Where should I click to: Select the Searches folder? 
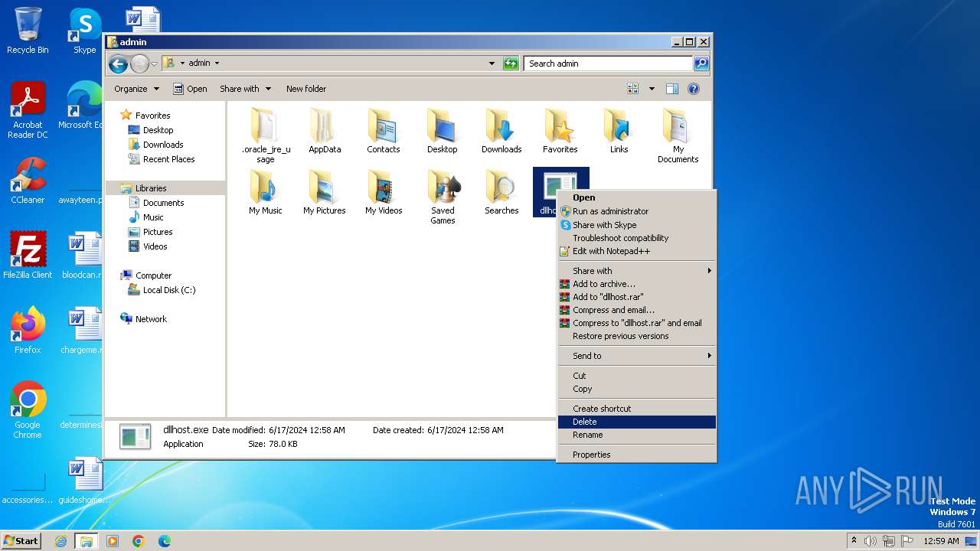tap(501, 192)
